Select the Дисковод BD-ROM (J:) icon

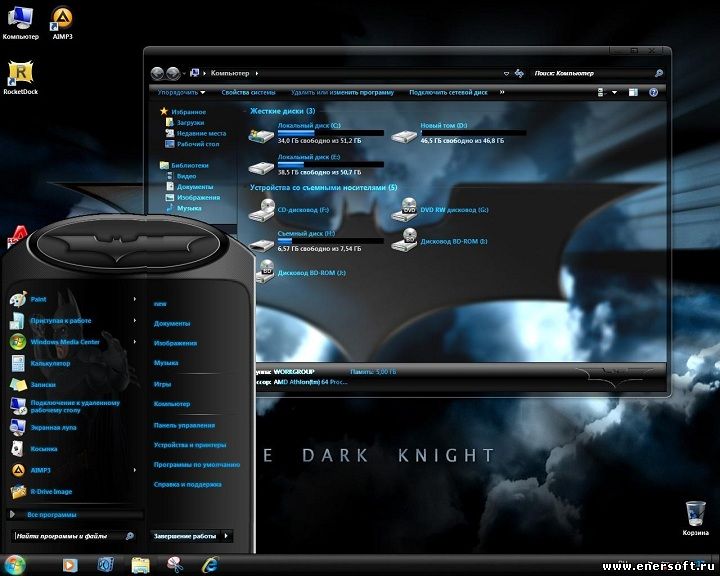pos(265,271)
